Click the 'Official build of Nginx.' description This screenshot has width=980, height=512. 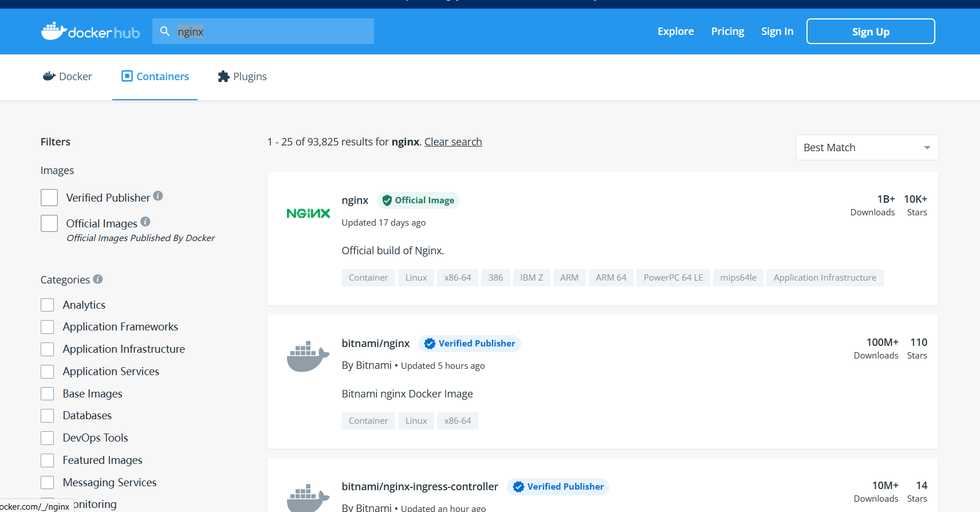tap(393, 251)
